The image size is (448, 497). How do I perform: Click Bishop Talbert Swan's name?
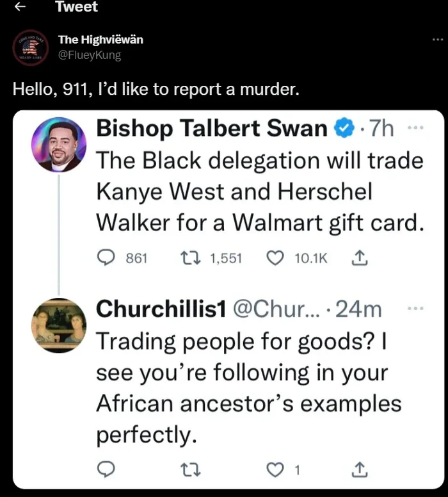pos(212,128)
